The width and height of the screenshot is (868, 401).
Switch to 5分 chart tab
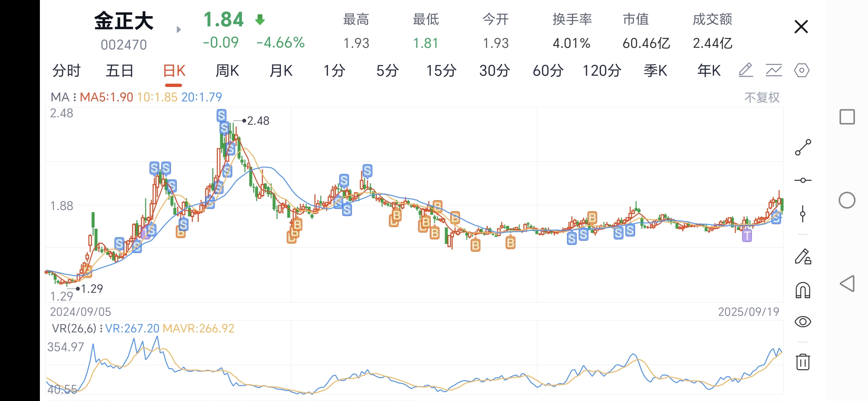(x=388, y=71)
